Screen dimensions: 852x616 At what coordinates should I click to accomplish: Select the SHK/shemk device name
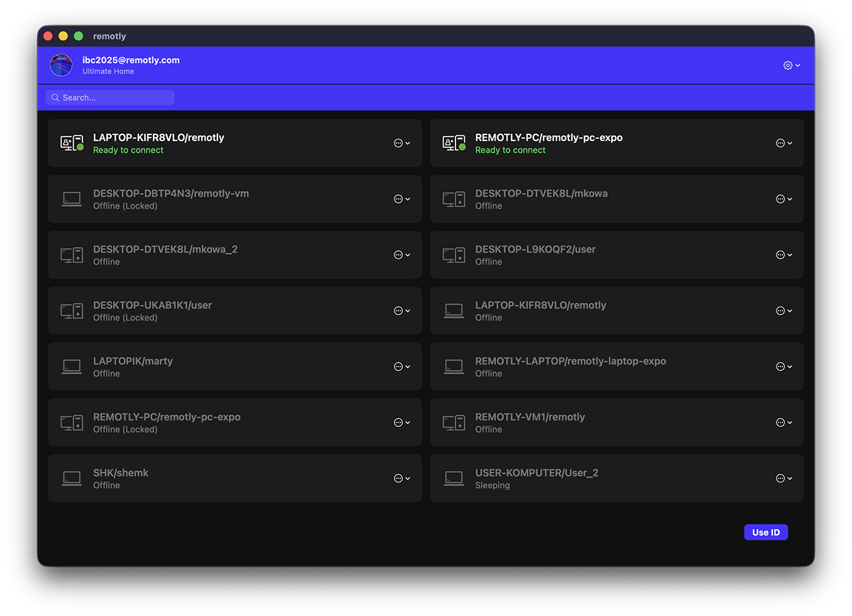tap(121, 473)
